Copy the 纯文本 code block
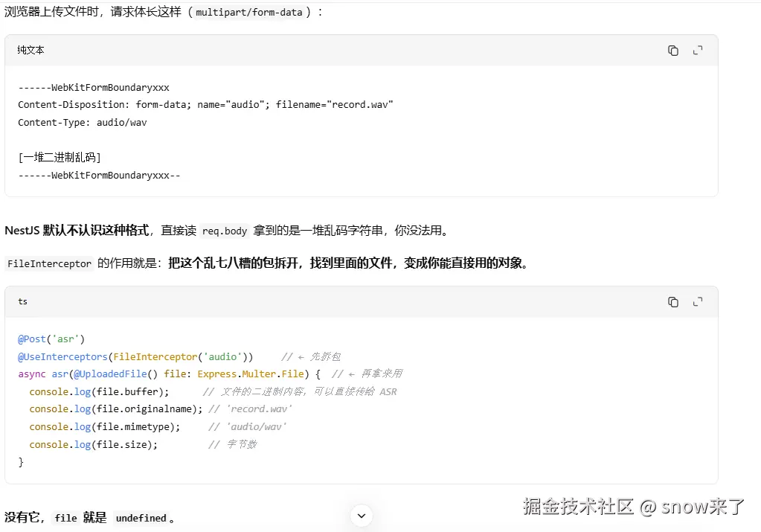 672,51
